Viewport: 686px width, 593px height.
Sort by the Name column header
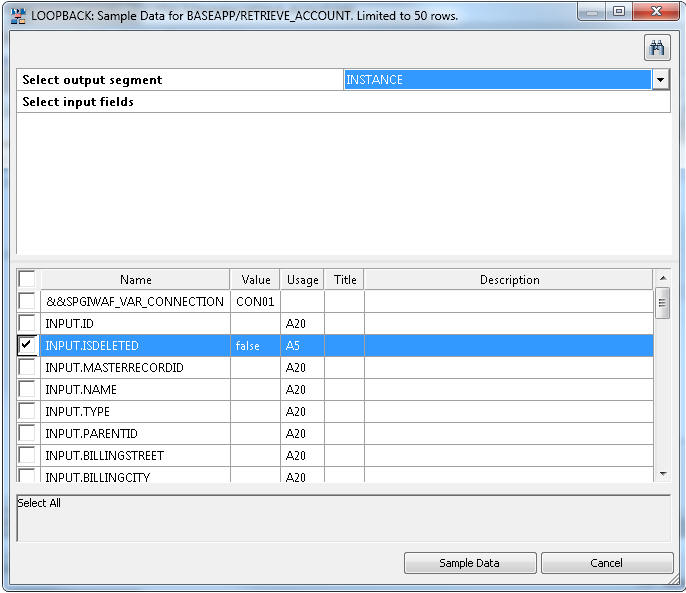tap(136, 279)
